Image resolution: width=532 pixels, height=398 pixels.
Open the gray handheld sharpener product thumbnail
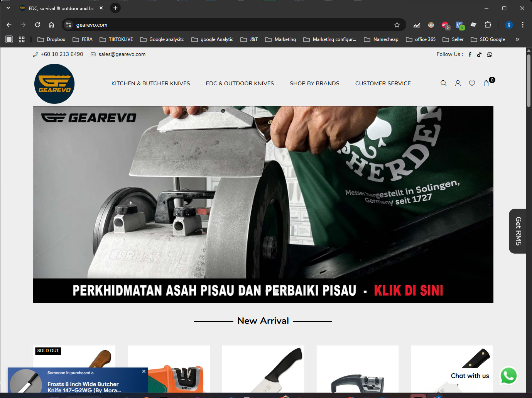(x=358, y=369)
